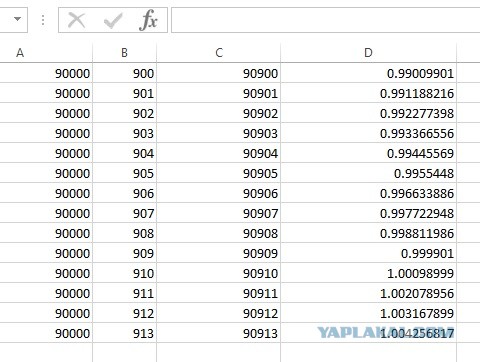Image resolution: width=480 pixels, height=362 pixels.
Task: Select cell containing 90911
Action: [x=219, y=293]
